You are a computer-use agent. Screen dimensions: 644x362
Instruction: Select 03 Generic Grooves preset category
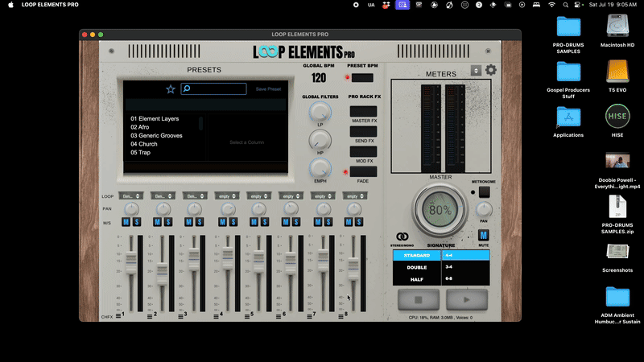156,135
